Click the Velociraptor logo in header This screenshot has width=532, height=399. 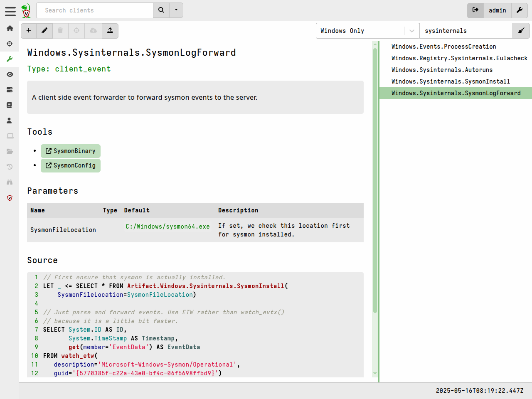[x=26, y=10]
